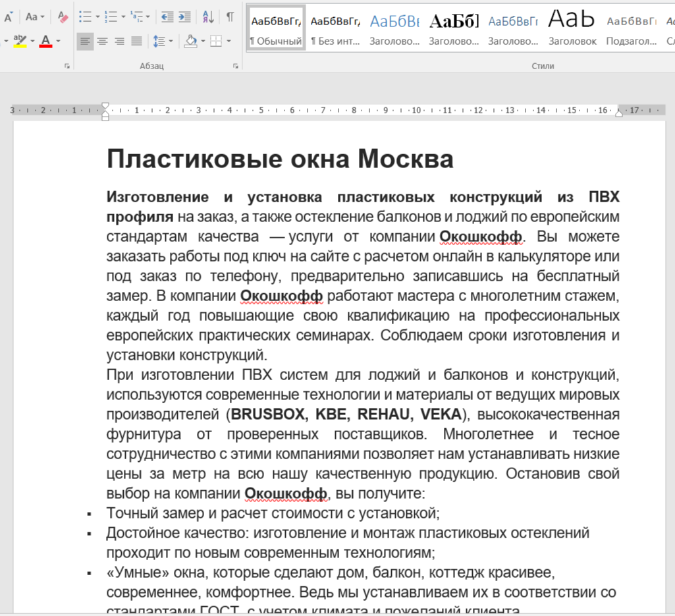Open numbering library dropdown arrow
This screenshot has height=616, width=675.
tap(123, 17)
